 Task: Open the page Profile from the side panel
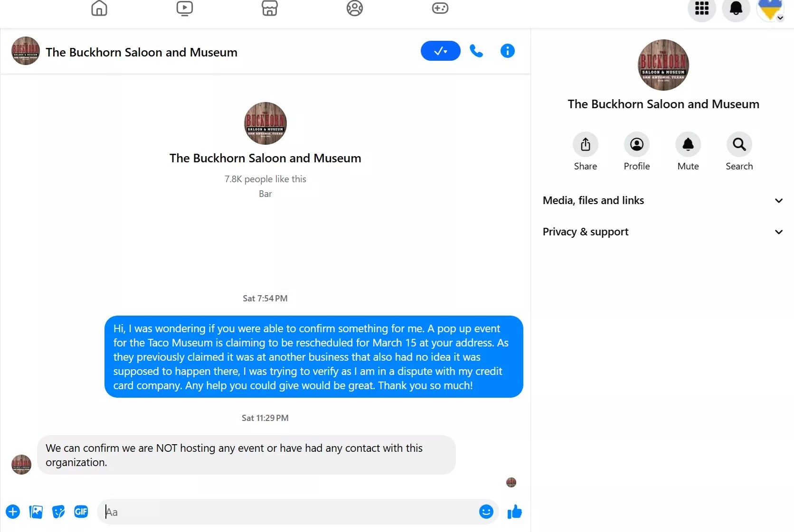tap(636, 144)
